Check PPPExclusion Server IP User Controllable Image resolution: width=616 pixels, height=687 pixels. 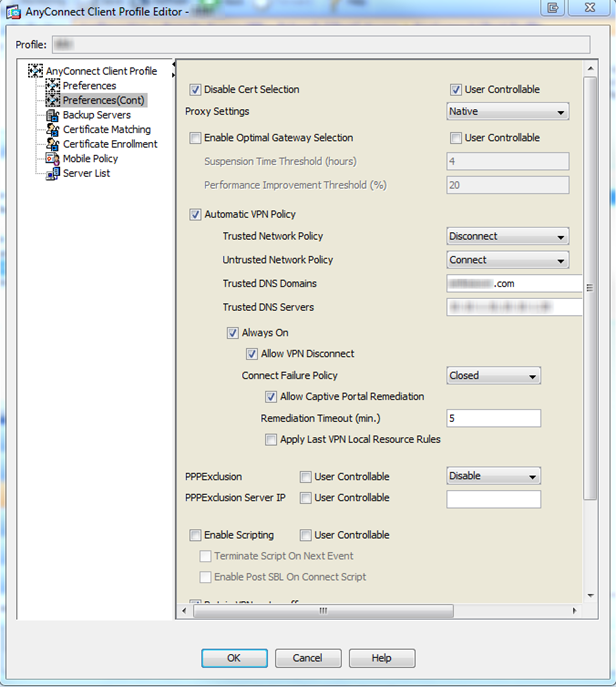(305, 498)
